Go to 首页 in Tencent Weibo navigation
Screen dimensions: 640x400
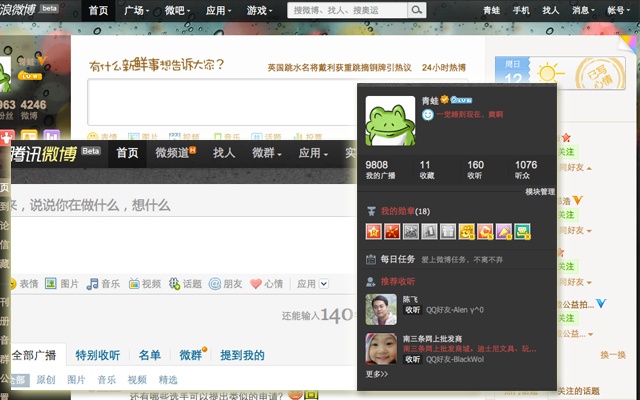click(127, 153)
